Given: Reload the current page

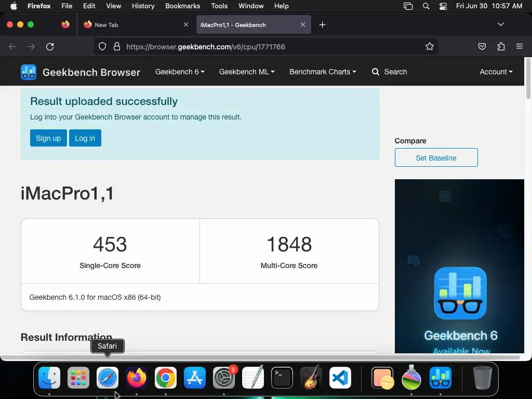Looking at the screenshot, I should tap(50, 46).
